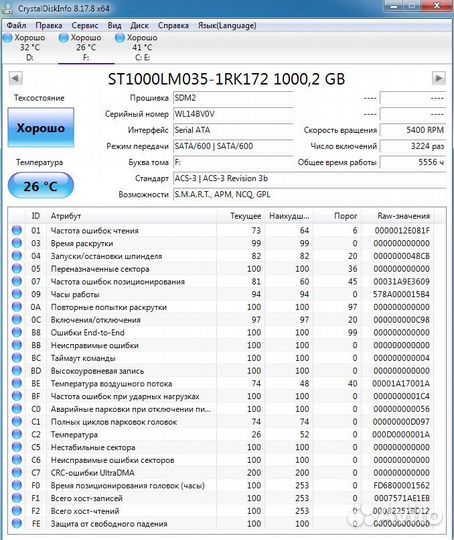Click status orb for C7 CRC-ошибки UltraDMA

point(17,472)
